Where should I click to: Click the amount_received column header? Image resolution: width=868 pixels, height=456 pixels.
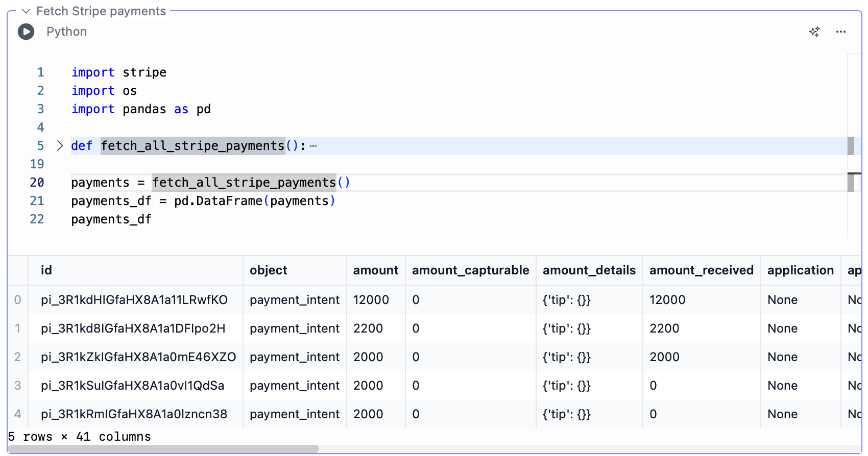click(702, 270)
